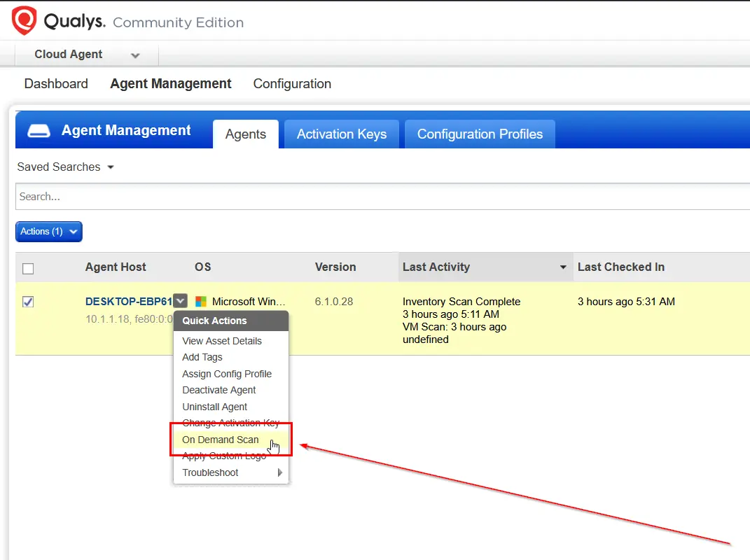Click the quick actions arrow beside DESKTOP-EBP61

coord(181,301)
